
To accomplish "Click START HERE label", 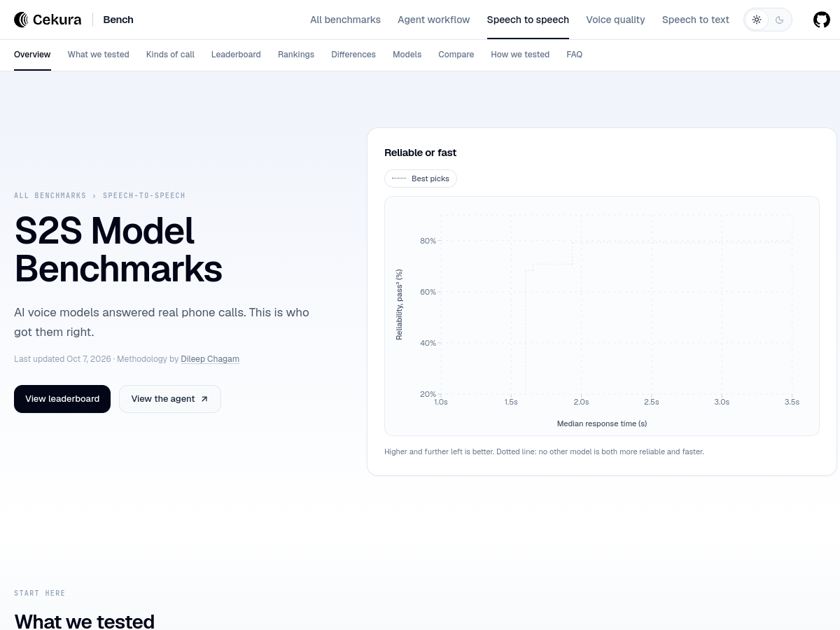I will [x=40, y=594].
